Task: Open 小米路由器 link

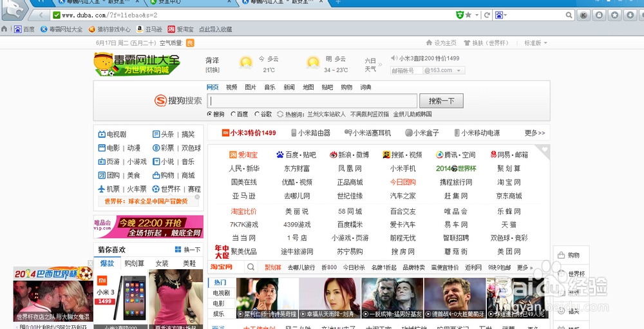Action: coord(310,133)
